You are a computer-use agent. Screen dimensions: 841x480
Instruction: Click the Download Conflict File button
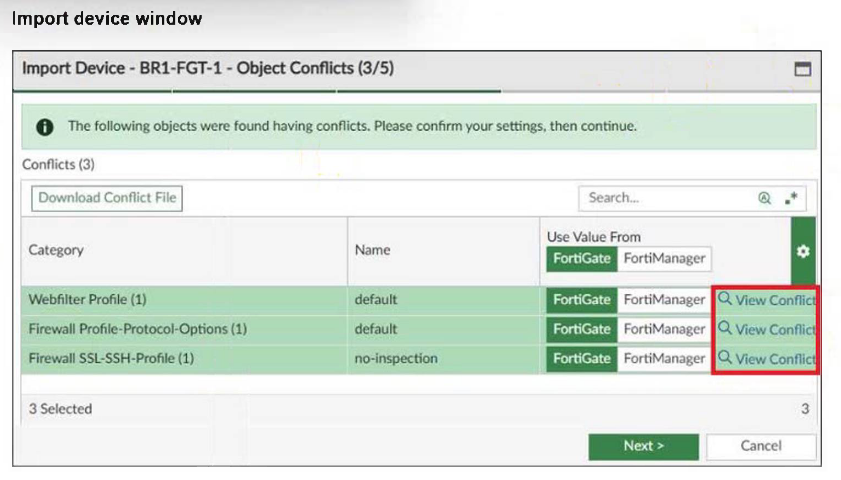pyautogui.click(x=107, y=198)
